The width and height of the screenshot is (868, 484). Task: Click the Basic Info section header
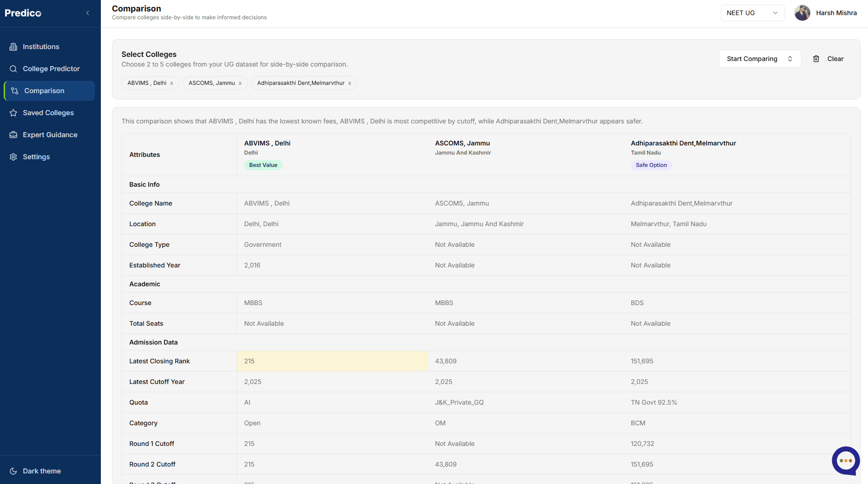[x=144, y=184]
